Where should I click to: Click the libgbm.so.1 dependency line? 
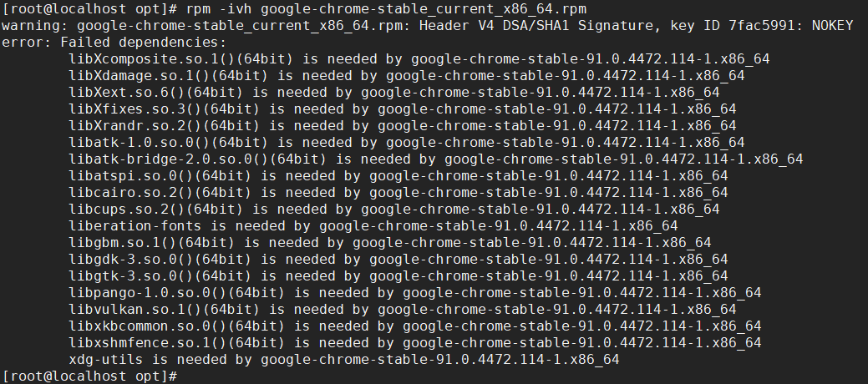pyautogui.click(x=389, y=242)
